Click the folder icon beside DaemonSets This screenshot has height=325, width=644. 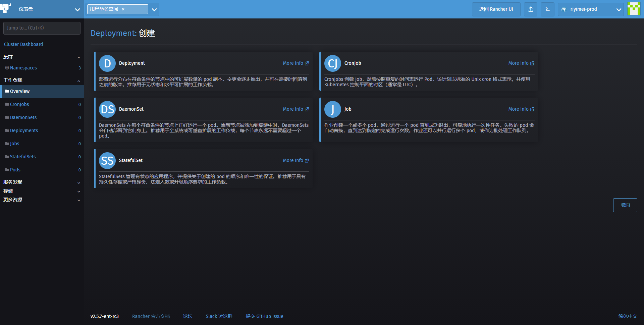[x=7, y=117]
